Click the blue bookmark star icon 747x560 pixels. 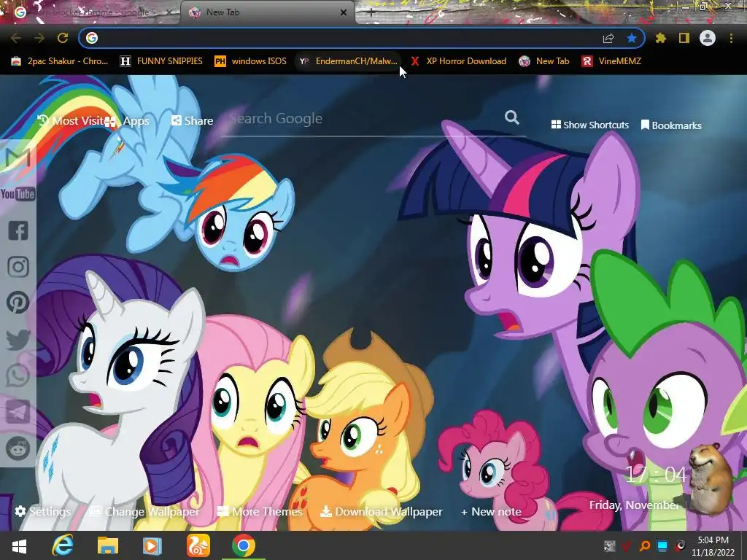tap(632, 38)
